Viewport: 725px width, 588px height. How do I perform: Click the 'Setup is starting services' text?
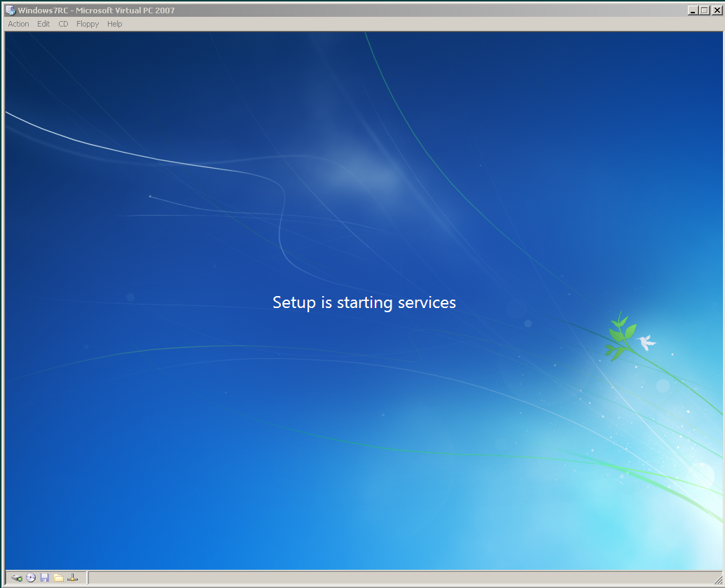pos(364,303)
